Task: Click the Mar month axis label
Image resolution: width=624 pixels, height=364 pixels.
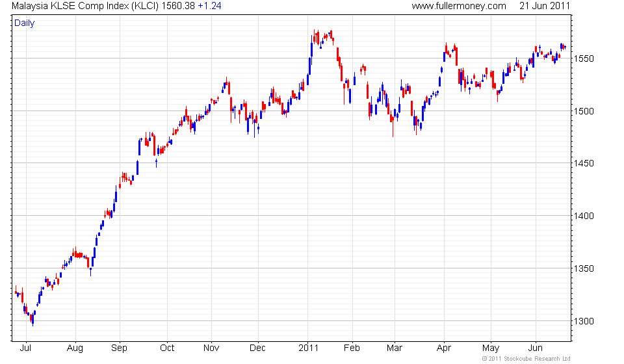Action: point(395,348)
